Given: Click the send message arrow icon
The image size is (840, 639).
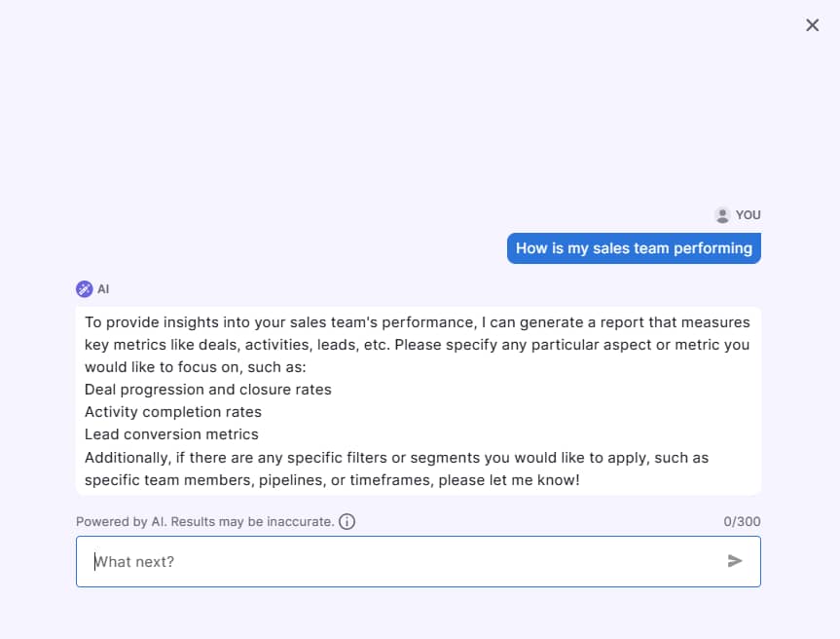Looking at the screenshot, I should click(735, 561).
